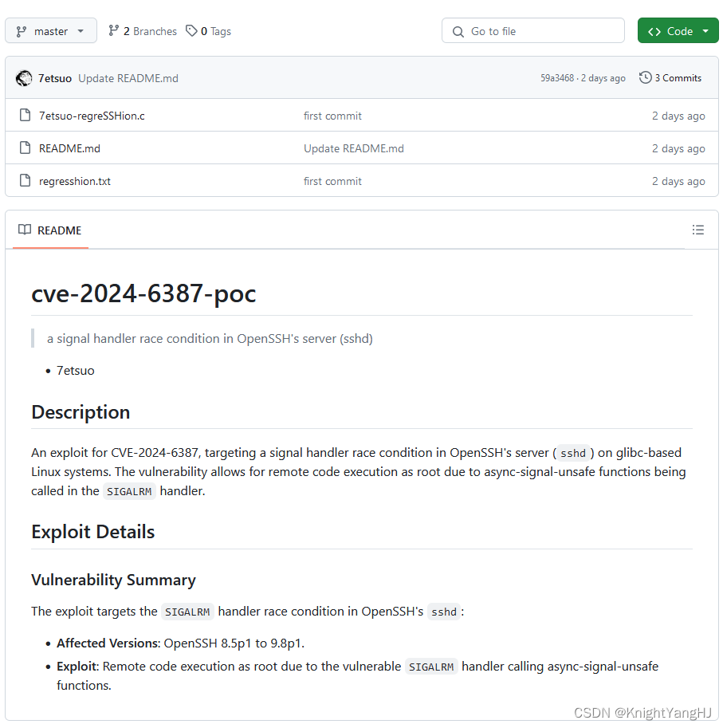Image resolution: width=723 pixels, height=728 pixels.
Task: Open first commit message for regresshion.txt
Action: pyautogui.click(x=332, y=181)
